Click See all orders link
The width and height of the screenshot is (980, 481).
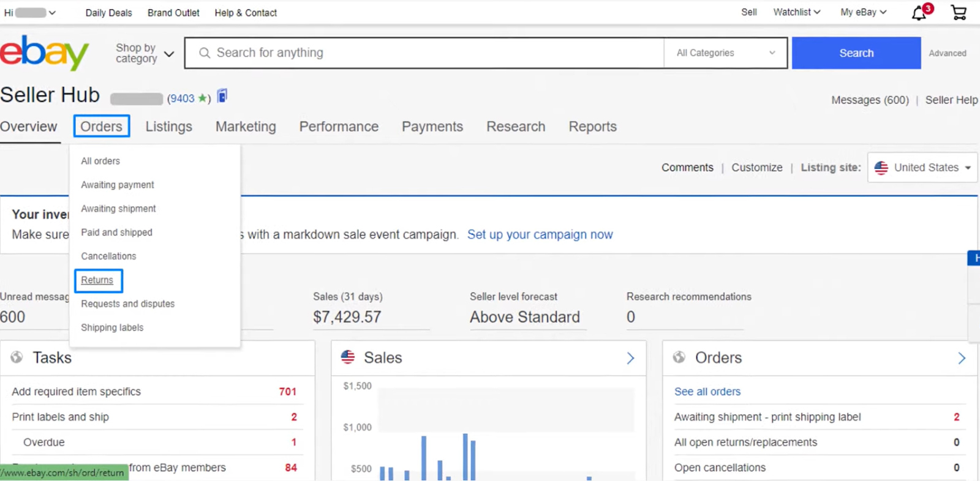pyautogui.click(x=707, y=392)
